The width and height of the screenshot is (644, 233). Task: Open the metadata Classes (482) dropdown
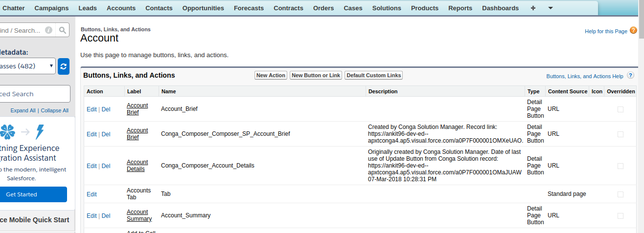pyautogui.click(x=27, y=66)
